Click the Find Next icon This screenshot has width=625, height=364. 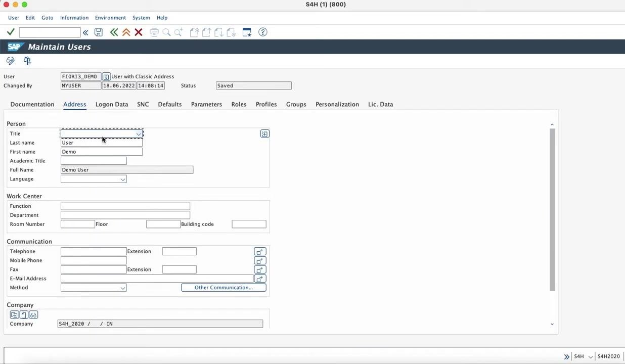pyautogui.click(x=178, y=32)
